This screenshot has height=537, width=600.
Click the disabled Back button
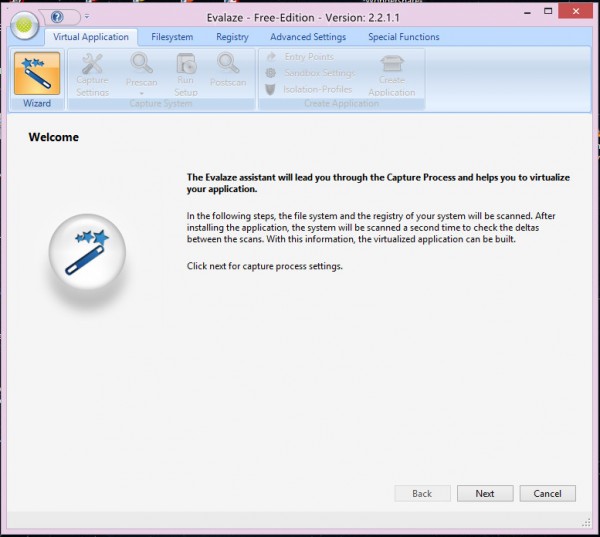point(422,493)
